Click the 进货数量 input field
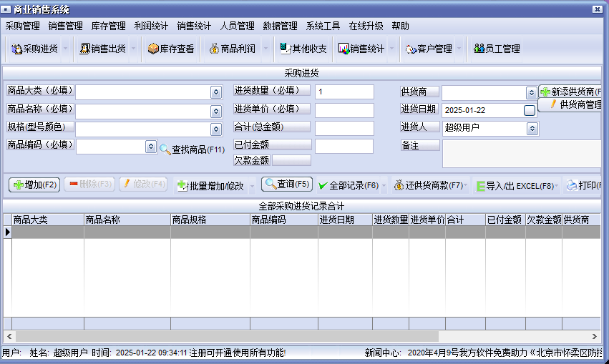The height and width of the screenshot is (364, 609). [x=344, y=92]
